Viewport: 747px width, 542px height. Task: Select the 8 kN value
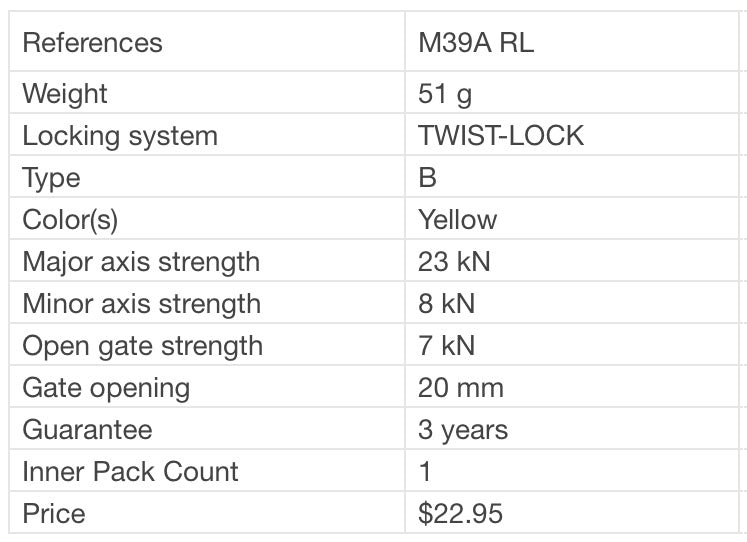point(447,304)
